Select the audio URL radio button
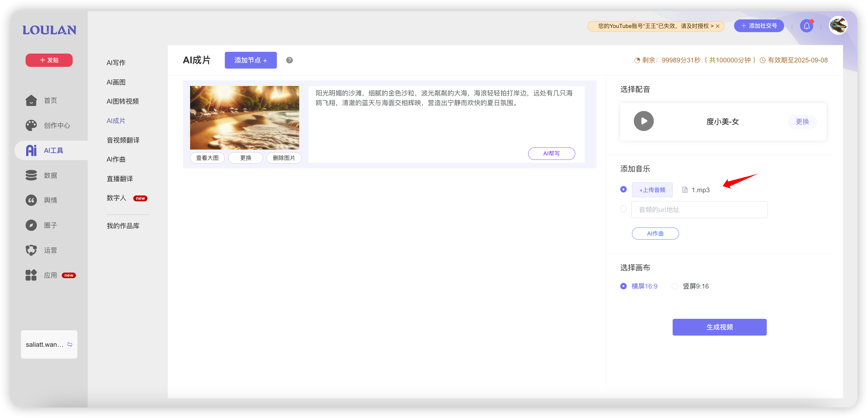The height and width of the screenshot is (418, 868). click(x=623, y=209)
